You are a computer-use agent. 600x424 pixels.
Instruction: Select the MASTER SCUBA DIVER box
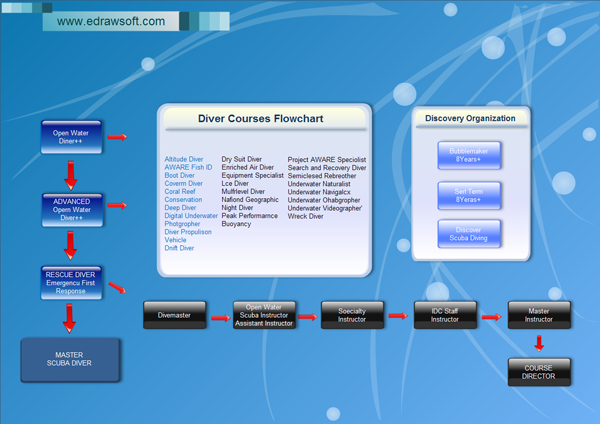70,359
